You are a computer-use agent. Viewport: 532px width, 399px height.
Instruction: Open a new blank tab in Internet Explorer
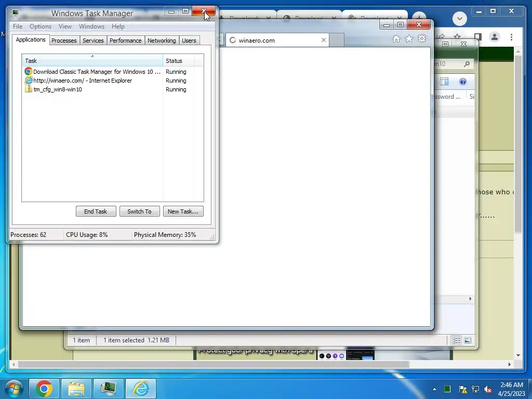[x=336, y=40]
